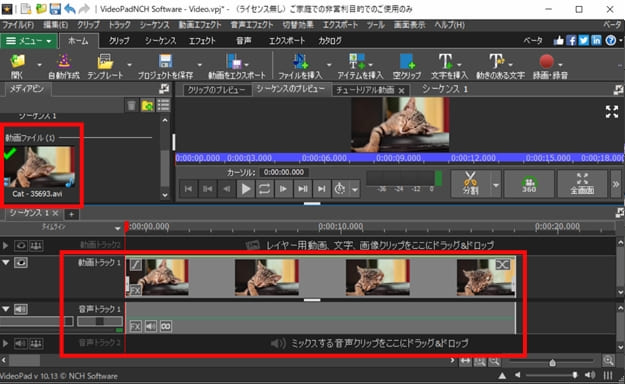
Task: Click the list view icon in media bin
Action: 163,106
